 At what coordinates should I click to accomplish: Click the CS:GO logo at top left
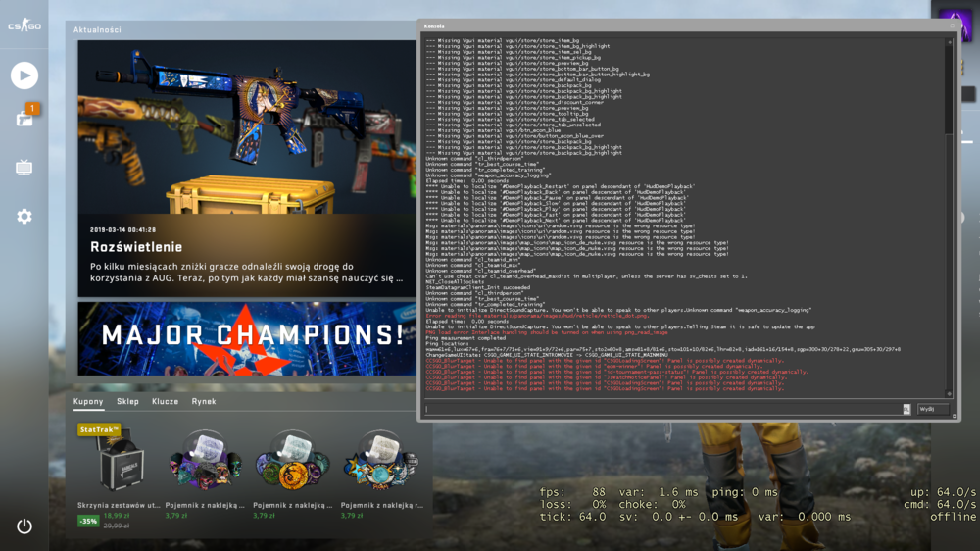click(x=24, y=25)
